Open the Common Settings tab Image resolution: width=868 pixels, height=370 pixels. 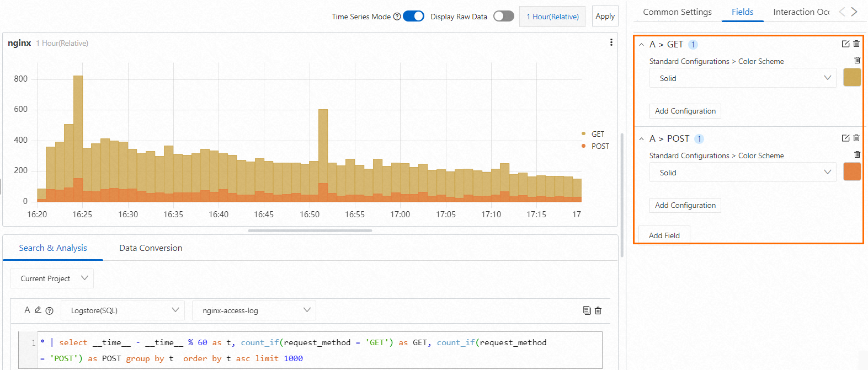677,12
